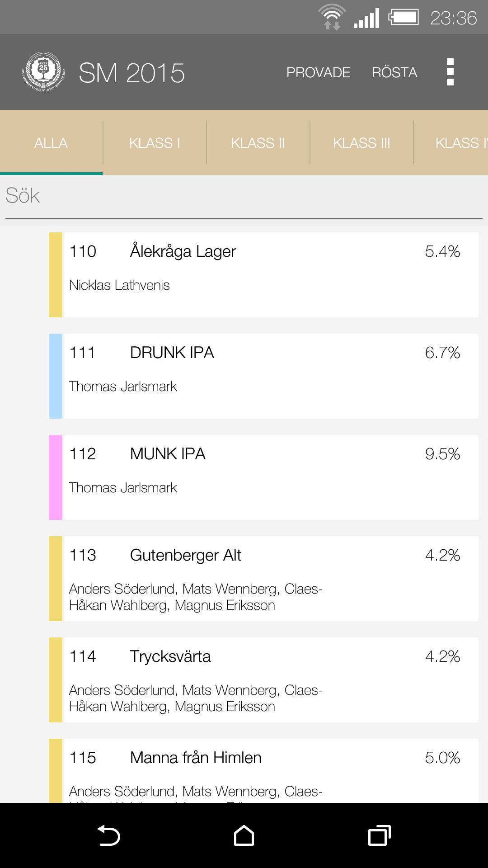The height and width of the screenshot is (868, 488).
Task: Open the Trycksvärta beer entry
Action: (x=270, y=680)
